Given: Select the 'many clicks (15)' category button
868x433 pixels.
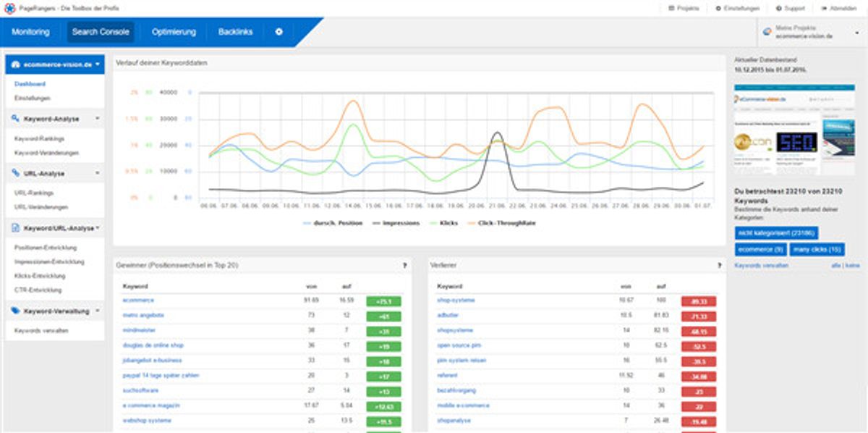Looking at the screenshot, I should (x=817, y=249).
